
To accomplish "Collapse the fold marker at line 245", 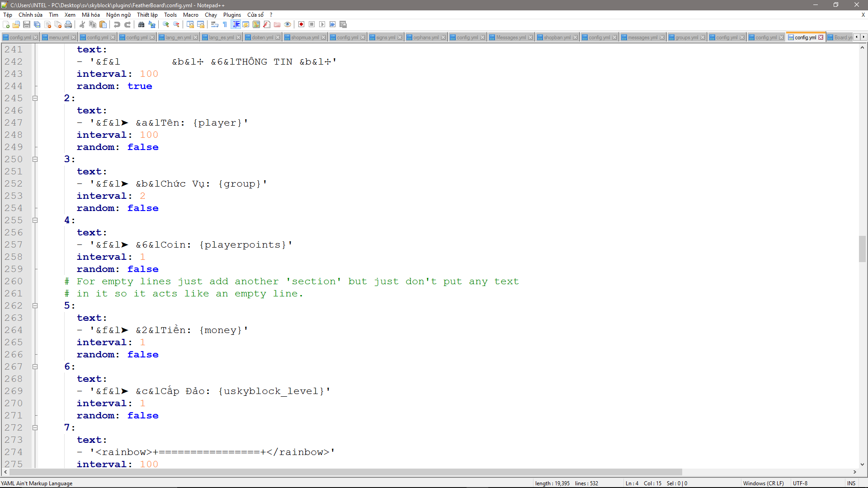I will (x=35, y=98).
